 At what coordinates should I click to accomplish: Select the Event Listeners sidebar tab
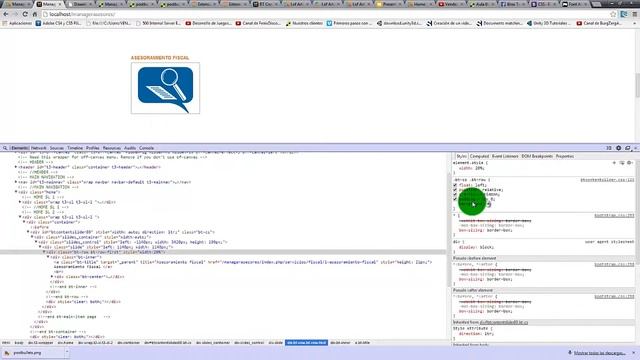505,156
